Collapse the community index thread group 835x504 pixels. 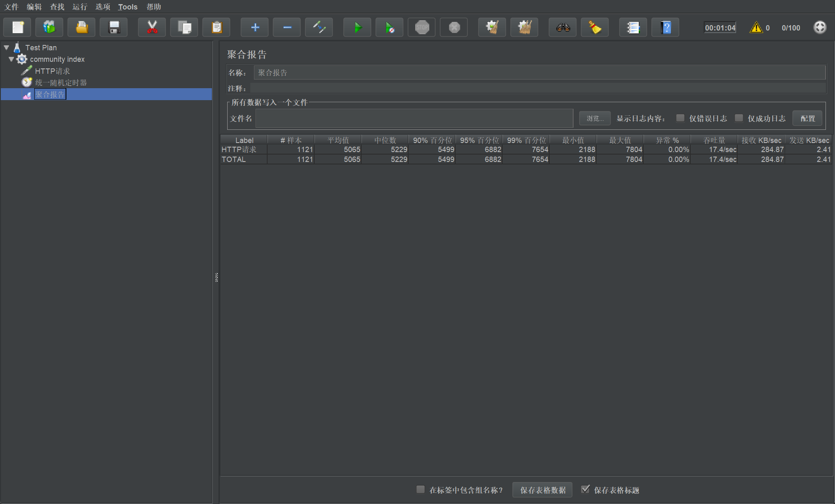tap(11, 59)
